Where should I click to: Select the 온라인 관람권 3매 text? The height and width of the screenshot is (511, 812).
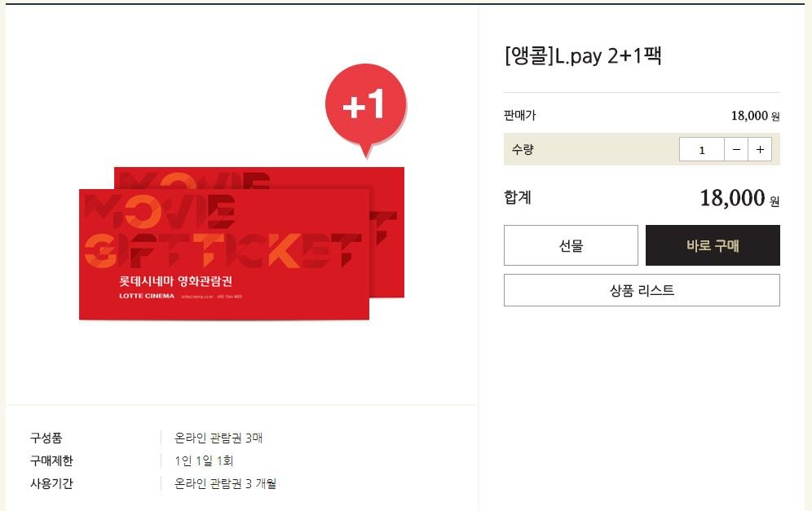[x=218, y=438]
